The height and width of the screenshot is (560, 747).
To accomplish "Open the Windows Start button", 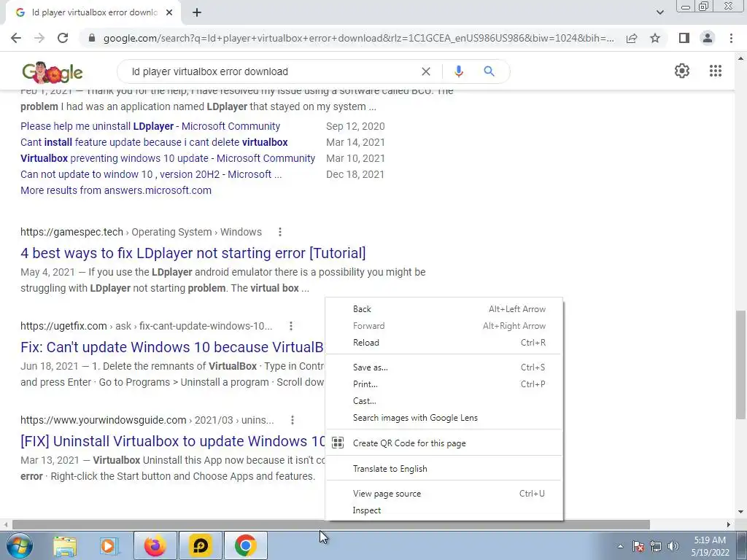I will point(20,545).
